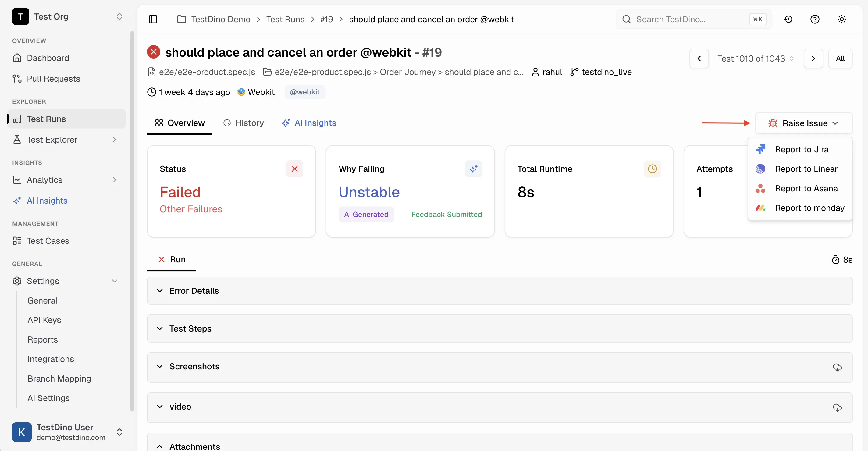Screen dimensions: 868x451
Task: Open AI Insights sparkle icon in sidebar
Action: 17,201
